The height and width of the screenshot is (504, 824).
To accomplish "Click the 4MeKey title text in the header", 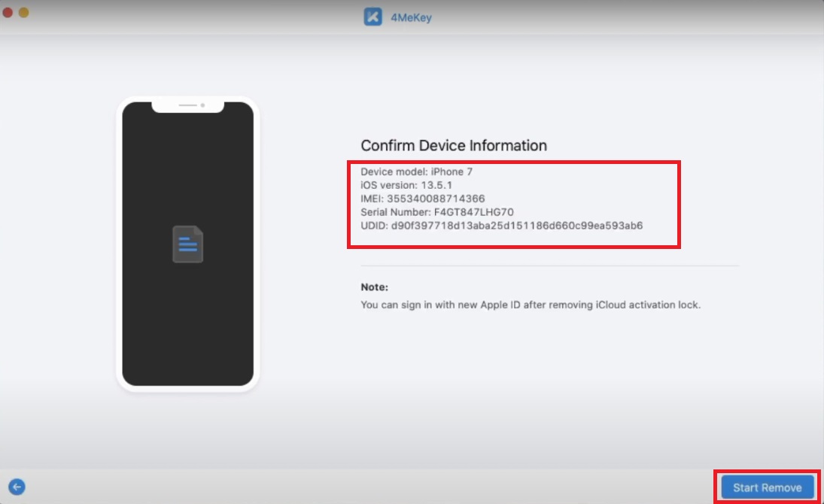I will tap(411, 17).
